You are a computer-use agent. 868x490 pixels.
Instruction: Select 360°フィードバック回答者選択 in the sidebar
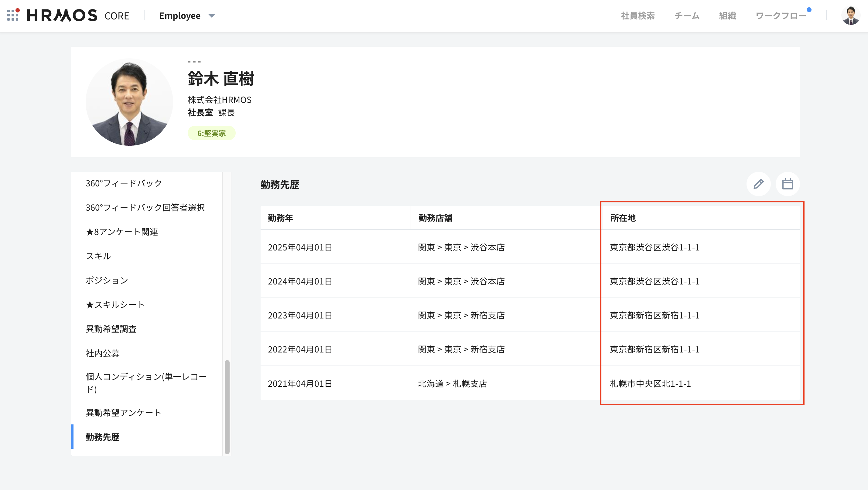coord(145,207)
